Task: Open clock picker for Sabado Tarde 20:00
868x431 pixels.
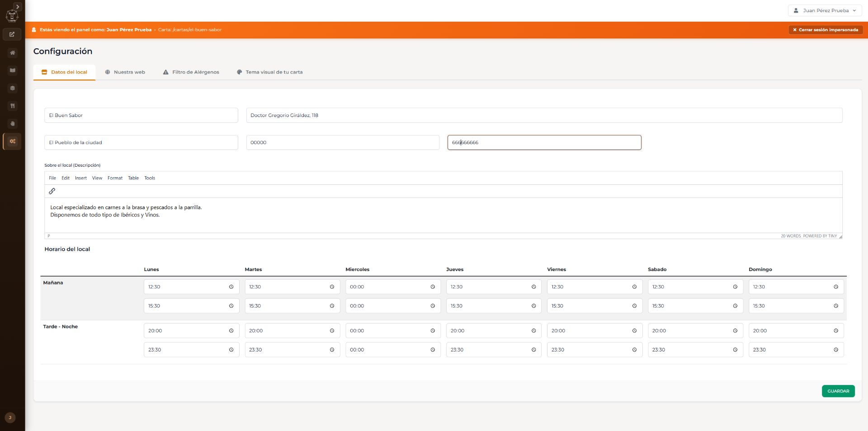Action: click(735, 331)
